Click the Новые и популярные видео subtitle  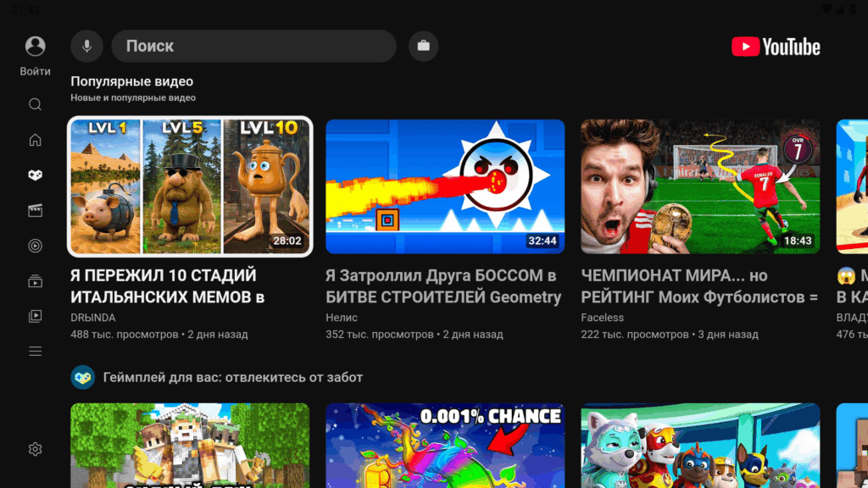coord(133,97)
